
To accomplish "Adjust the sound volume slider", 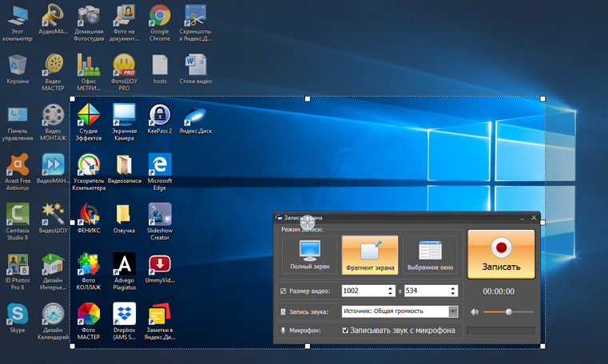I will pyautogui.click(x=508, y=312).
